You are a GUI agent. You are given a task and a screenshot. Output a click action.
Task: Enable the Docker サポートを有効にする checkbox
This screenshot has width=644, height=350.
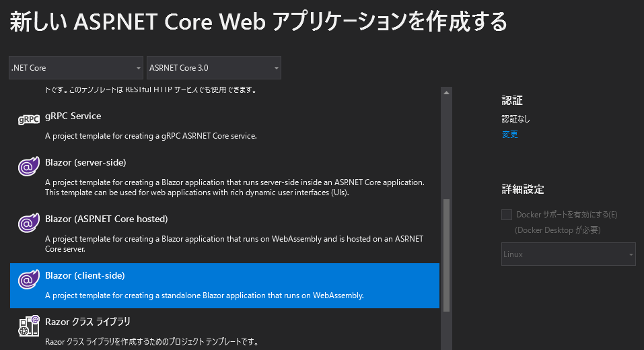[x=507, y=215]
